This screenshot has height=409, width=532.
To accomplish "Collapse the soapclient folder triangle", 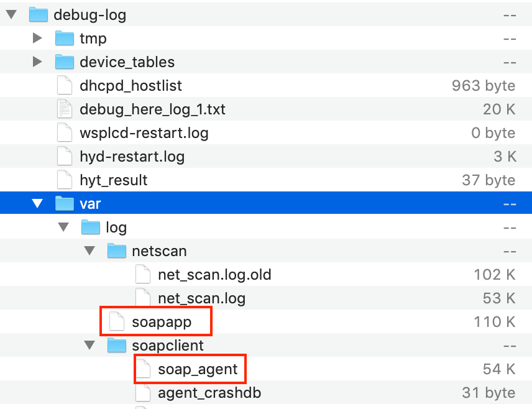I will tap(89, 346).
